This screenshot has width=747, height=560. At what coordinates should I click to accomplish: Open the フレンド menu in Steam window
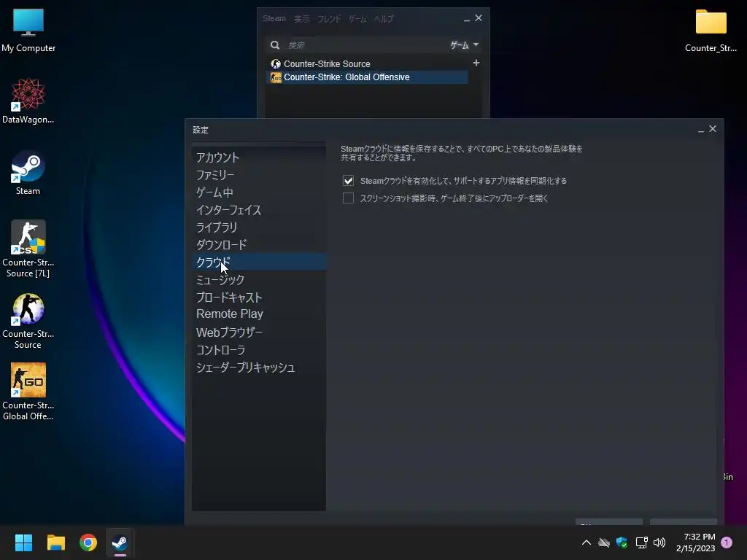(x=329, y=18)
